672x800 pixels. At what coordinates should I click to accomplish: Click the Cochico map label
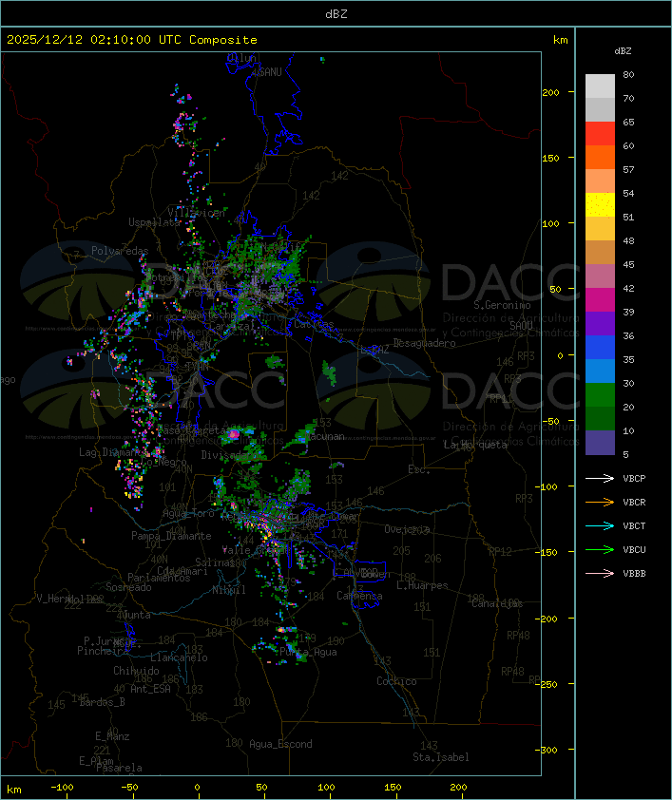[x=396, y=681]
